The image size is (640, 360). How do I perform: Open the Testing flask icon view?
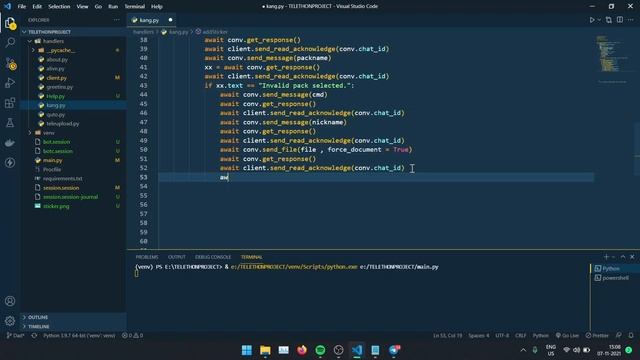(x=10, y=123)
